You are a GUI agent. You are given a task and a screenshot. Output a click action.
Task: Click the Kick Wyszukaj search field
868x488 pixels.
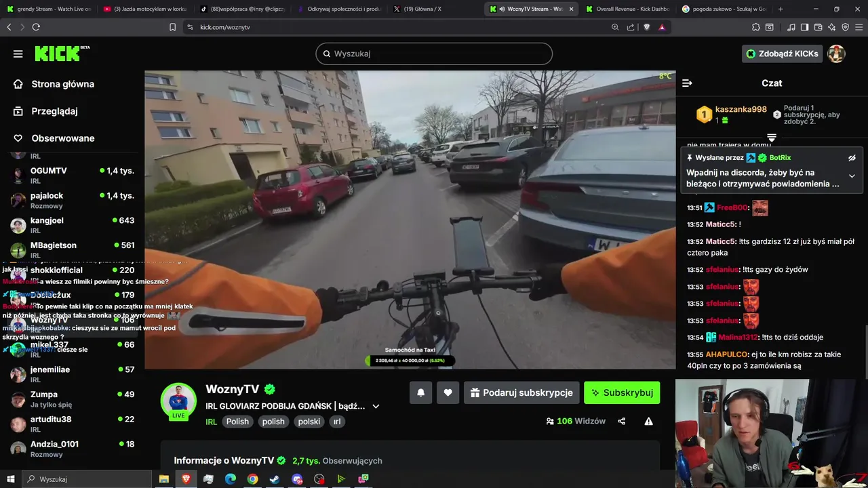[434, 54]
